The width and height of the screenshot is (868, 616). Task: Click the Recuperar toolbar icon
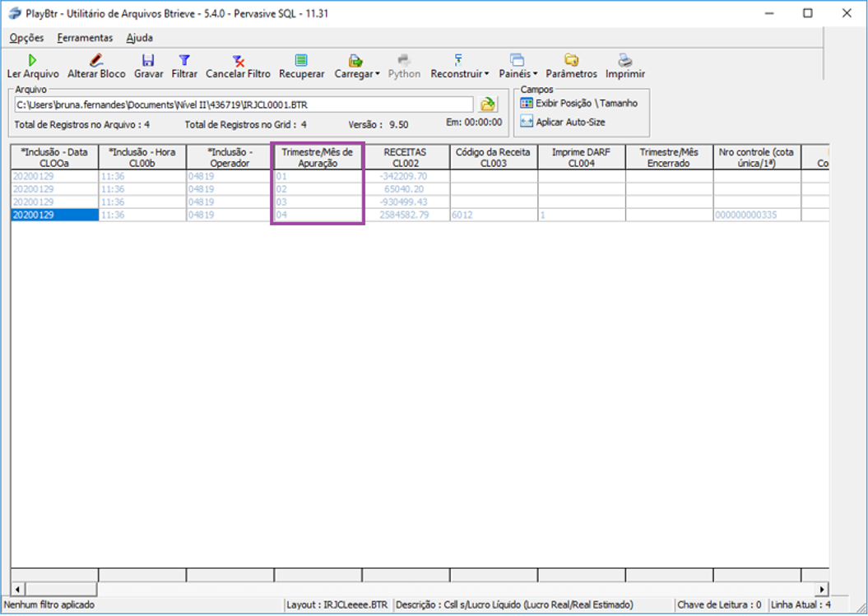tap(301, 61)
